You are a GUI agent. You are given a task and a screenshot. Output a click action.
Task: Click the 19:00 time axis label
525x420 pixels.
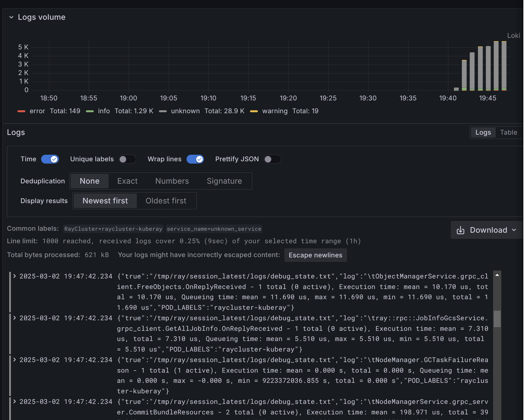pyautogui.click(x=129, y=98)
